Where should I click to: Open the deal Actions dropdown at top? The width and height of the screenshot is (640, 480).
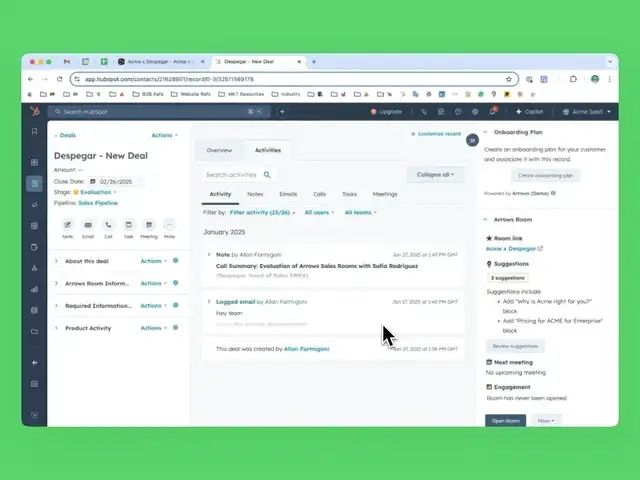[164, 135]
